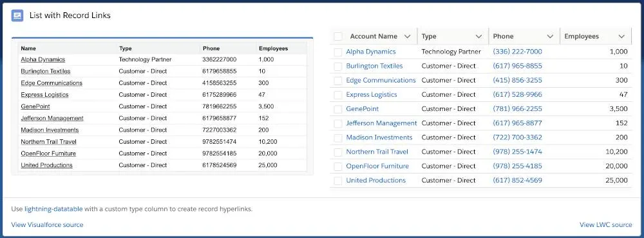Image resolution: width=644 pixels, height=238 pixels.
Task: Click the Name column header in Visualforce table
Action: click(28, 48)
